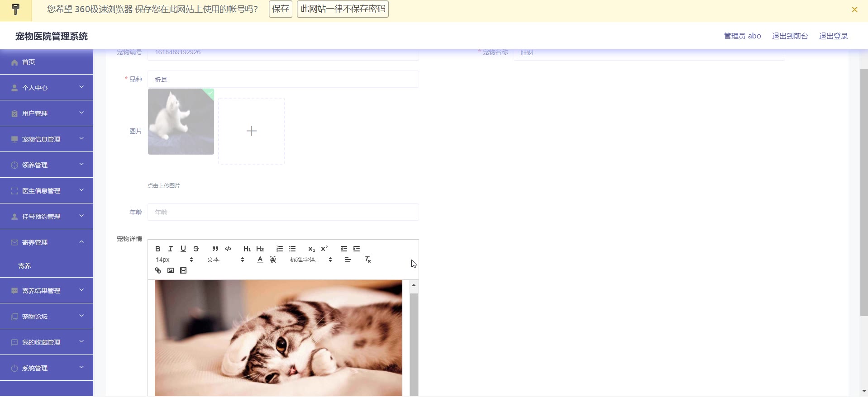
Task: Click editor scrollbar up arrow
Action: click(x=414, y=285)
